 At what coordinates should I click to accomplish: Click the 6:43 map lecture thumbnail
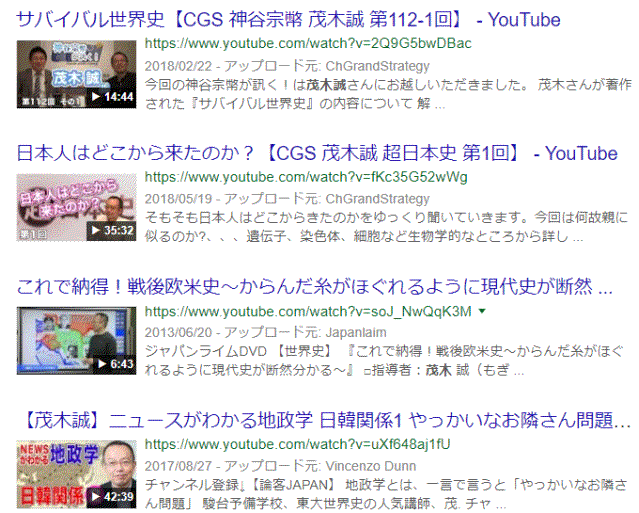tap(76, 341)
